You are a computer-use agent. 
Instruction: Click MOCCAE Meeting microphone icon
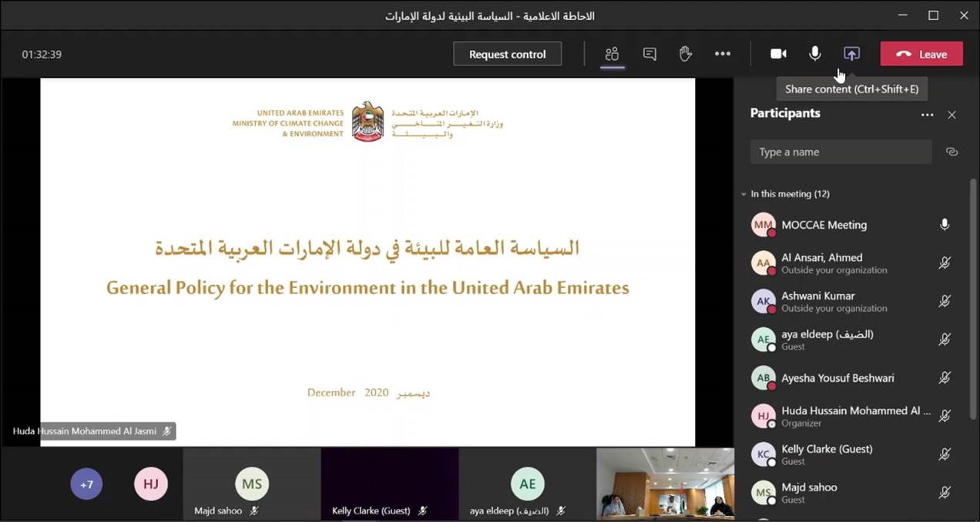[x=945, y=225]
